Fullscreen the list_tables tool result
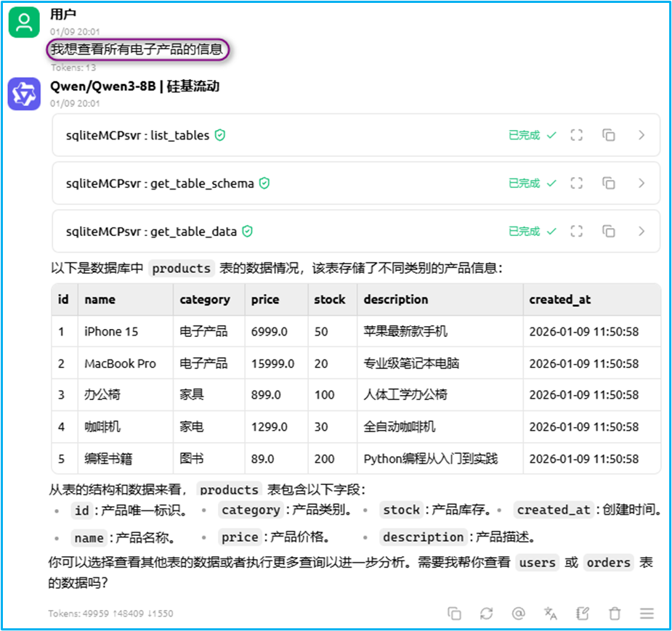672x631 pixels. (576, 135)
